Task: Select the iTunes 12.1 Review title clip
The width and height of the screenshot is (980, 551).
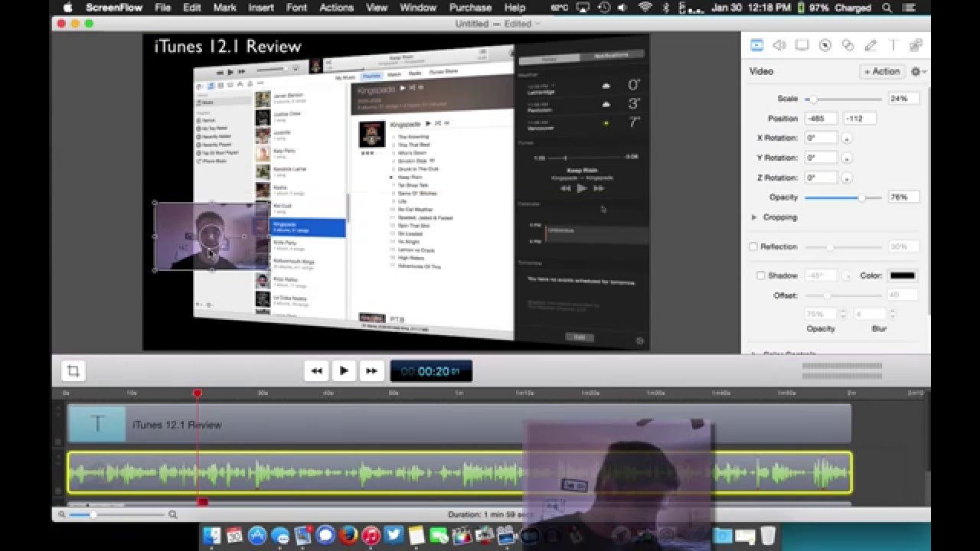Action: point(459,424)
